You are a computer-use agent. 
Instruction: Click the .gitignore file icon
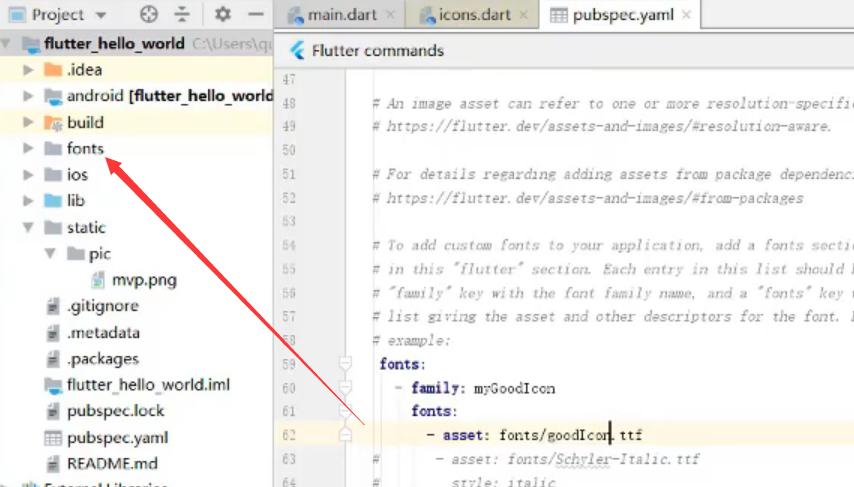tap(52, 306)
